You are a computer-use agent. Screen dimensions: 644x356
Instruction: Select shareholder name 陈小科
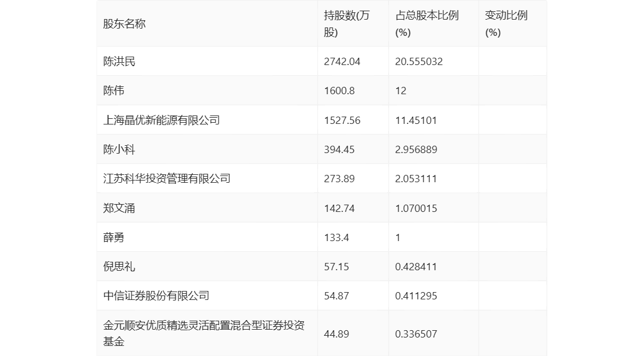point(119,150)
